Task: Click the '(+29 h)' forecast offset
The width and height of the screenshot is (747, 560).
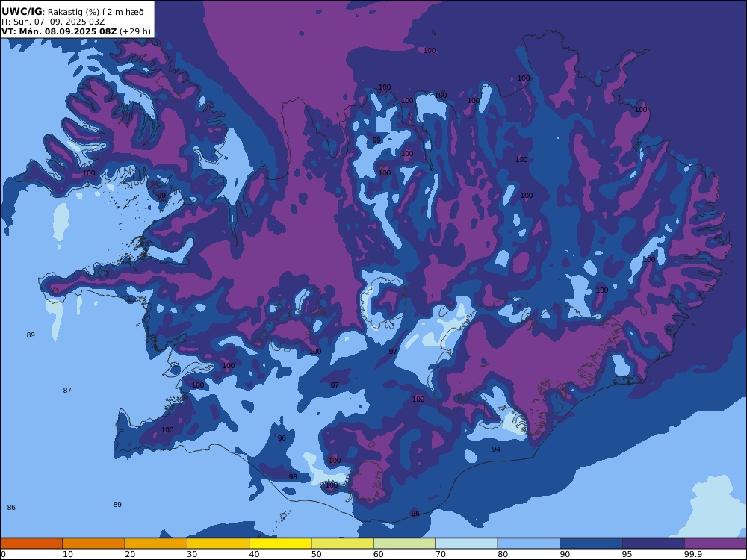Action: pyautogui.click(x=134, y=31)
